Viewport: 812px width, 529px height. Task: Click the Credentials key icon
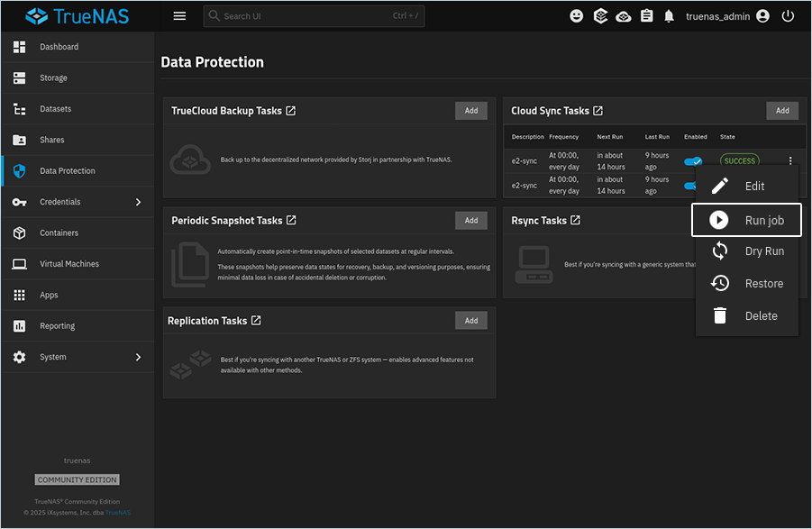[x=19, y=202]
